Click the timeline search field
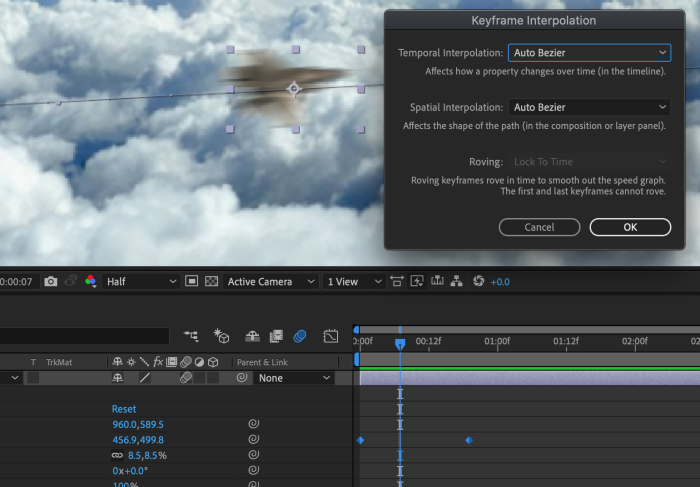Viewport: 700px width, 487px height. click(x=84, y=336)
